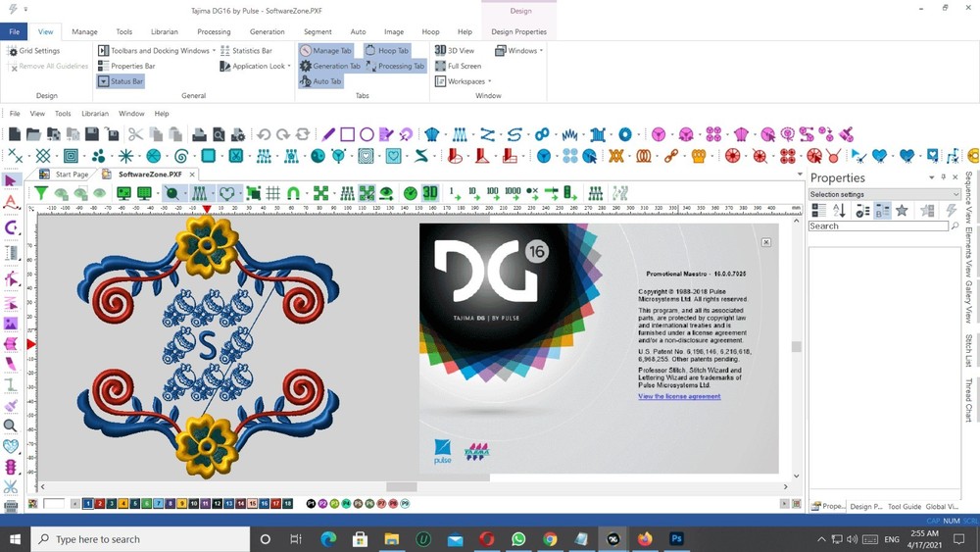Open the Librarian menu in classic menu bar
Screen dimensions: 980x552
click(95, 114)
